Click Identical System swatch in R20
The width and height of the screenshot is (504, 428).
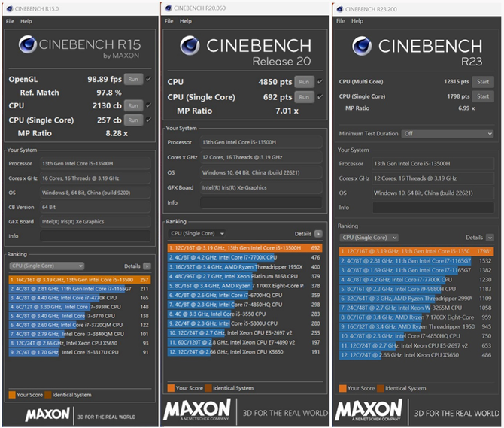[208, 388]
